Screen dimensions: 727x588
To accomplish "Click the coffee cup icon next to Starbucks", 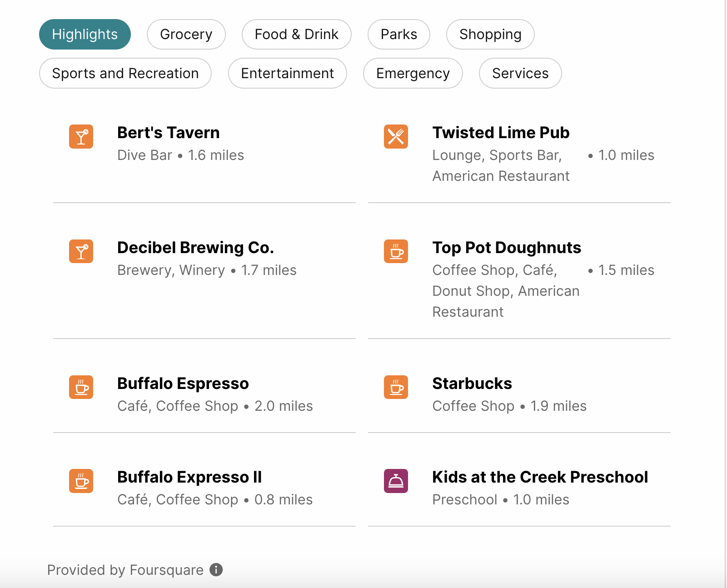I will (396, 387).
